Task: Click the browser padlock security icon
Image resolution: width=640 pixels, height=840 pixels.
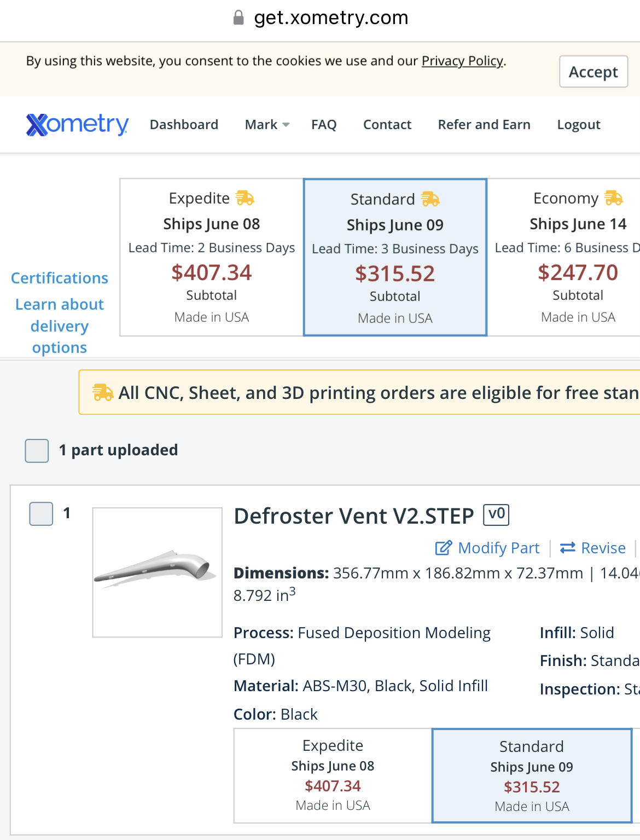Action: coord(238,18)
